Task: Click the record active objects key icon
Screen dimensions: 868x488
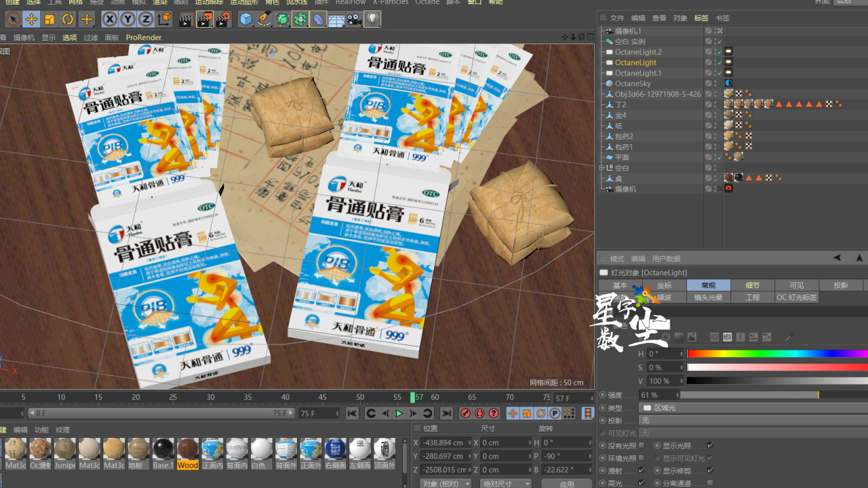Action: pyautogui.click(x=465, y=413)
